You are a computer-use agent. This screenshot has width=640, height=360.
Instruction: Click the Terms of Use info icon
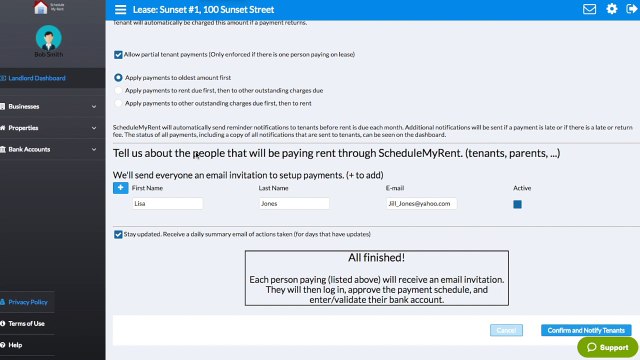click(x=3, y=323)
